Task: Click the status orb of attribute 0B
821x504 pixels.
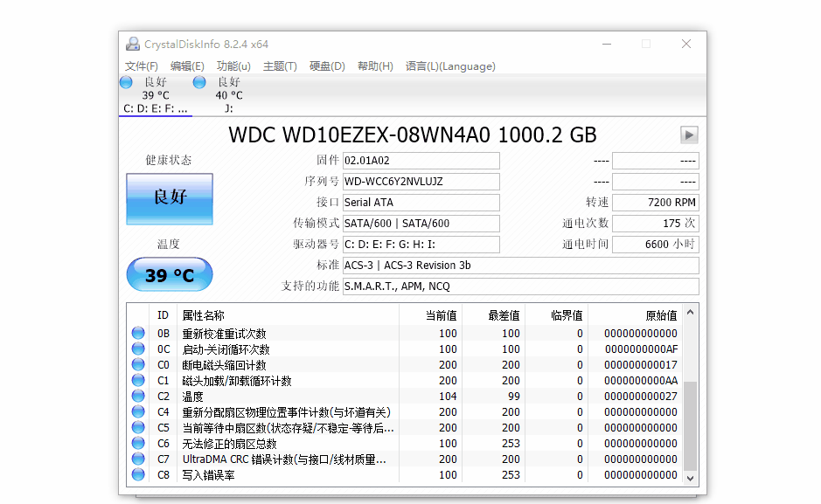Action: (138, 333)
